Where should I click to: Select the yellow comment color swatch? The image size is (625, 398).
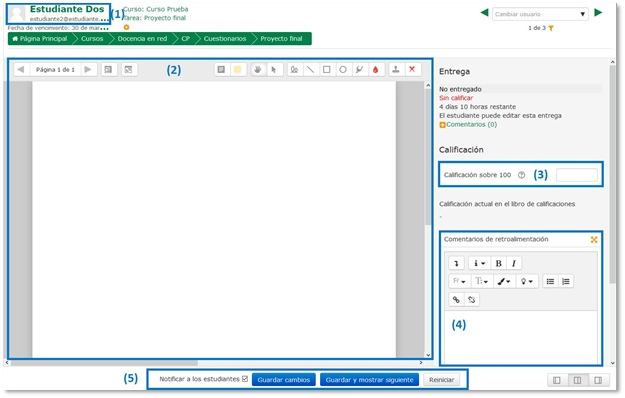[x=238, y=70]
